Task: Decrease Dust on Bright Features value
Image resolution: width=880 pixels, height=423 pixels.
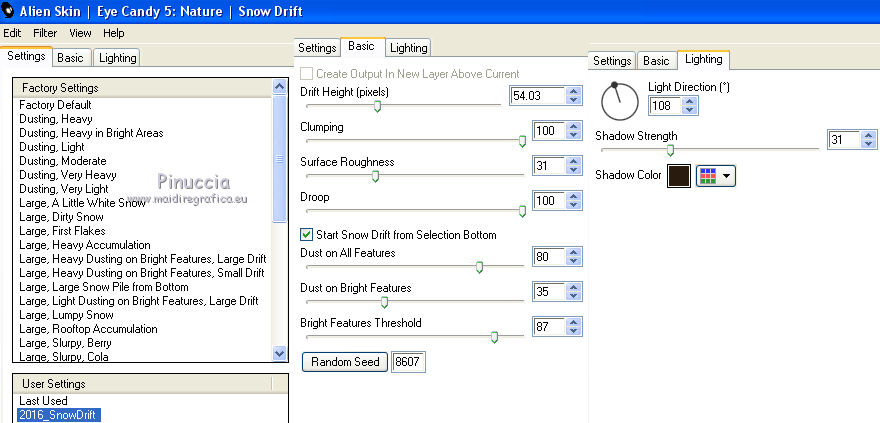Action: pos(573,297)
